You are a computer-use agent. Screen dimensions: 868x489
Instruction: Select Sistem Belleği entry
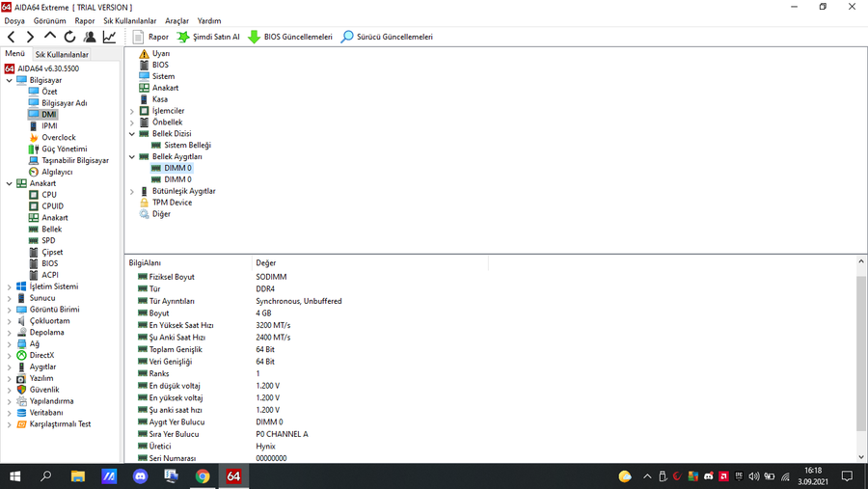coord(181,145)
